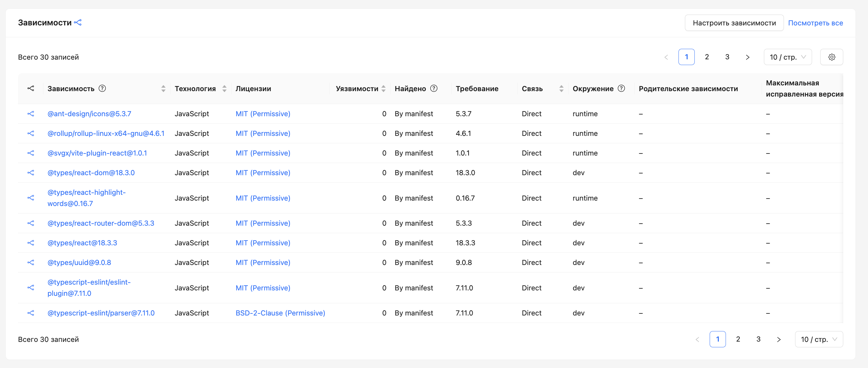
Task: Show help tooltip for Зависимость column
Action: (x=102, y=88)
